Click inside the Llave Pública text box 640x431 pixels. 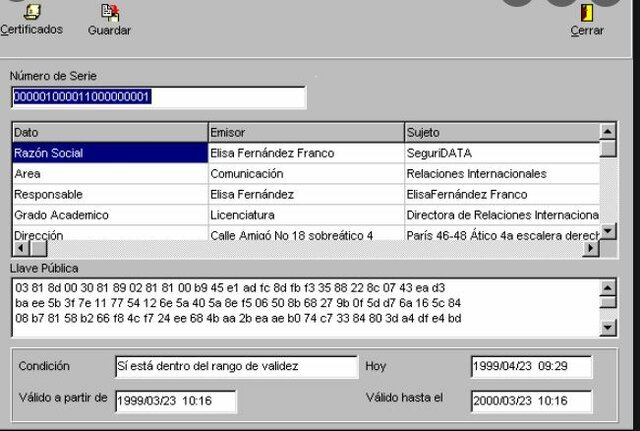point(306,308)
